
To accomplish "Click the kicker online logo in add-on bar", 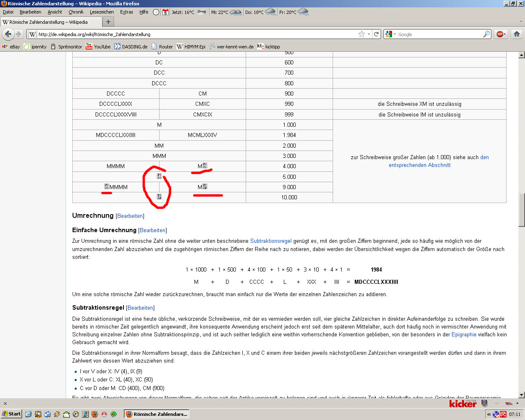I will coord(463,403).
